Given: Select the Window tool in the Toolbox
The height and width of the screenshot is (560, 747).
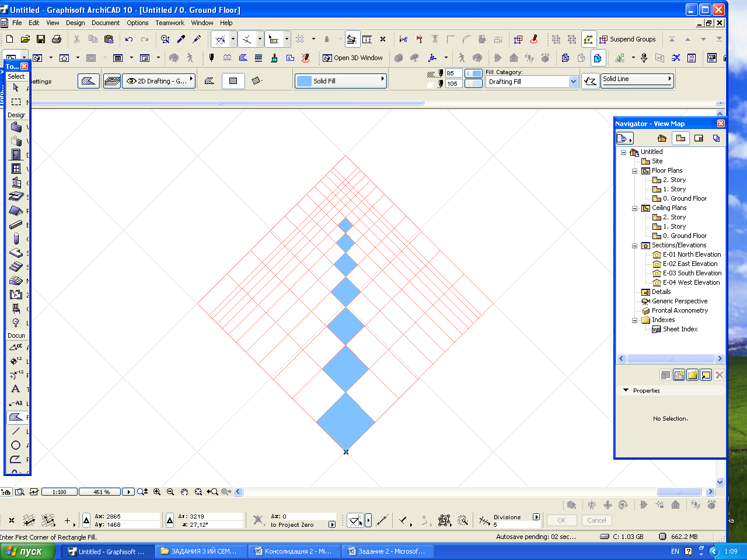Looking at the screenshot, I should (x=16, y=169).
